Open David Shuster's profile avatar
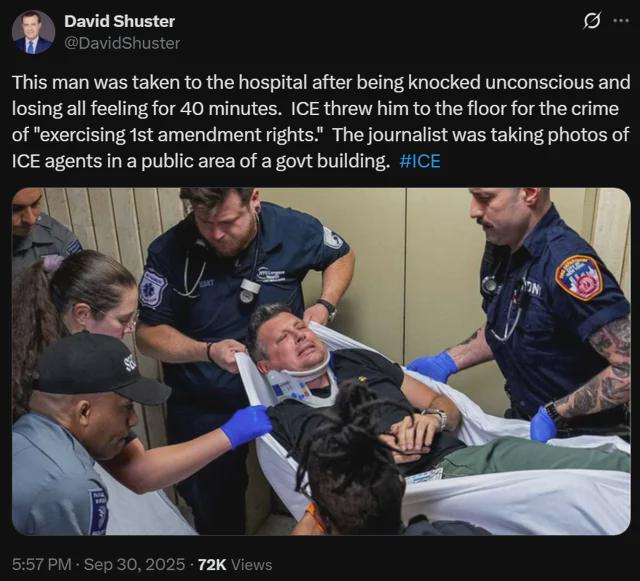Image resolution: width=640 pixels, height=581 pixels. click(33, 32)
